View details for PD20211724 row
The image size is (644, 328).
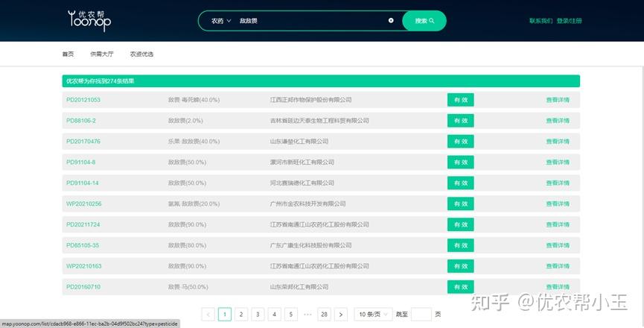(558, 224)
